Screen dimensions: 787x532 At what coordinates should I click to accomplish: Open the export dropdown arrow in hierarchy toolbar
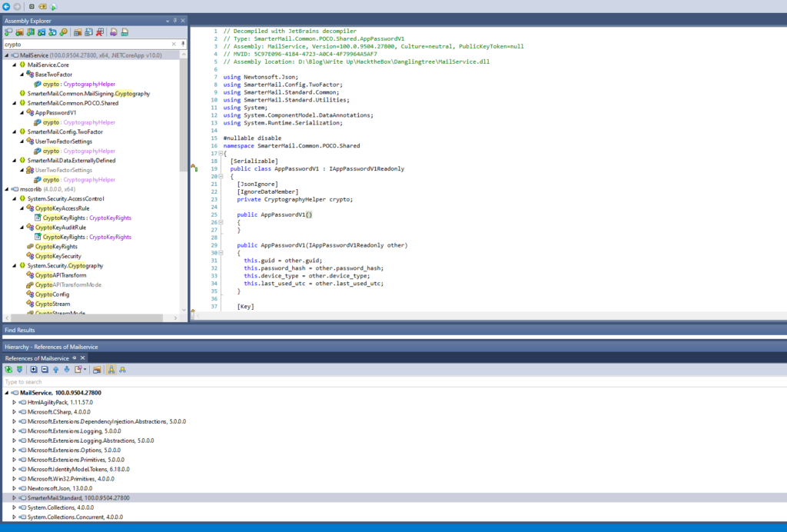coord(85,370)
